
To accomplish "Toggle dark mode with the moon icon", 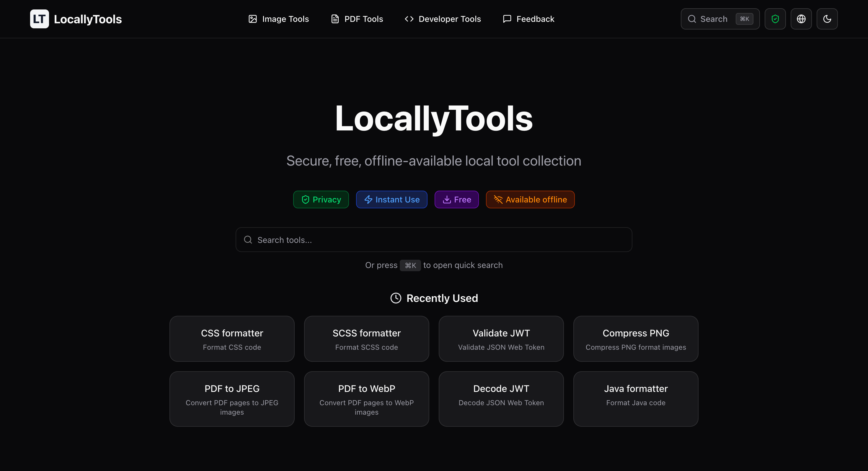I will (x=827, y=19).
